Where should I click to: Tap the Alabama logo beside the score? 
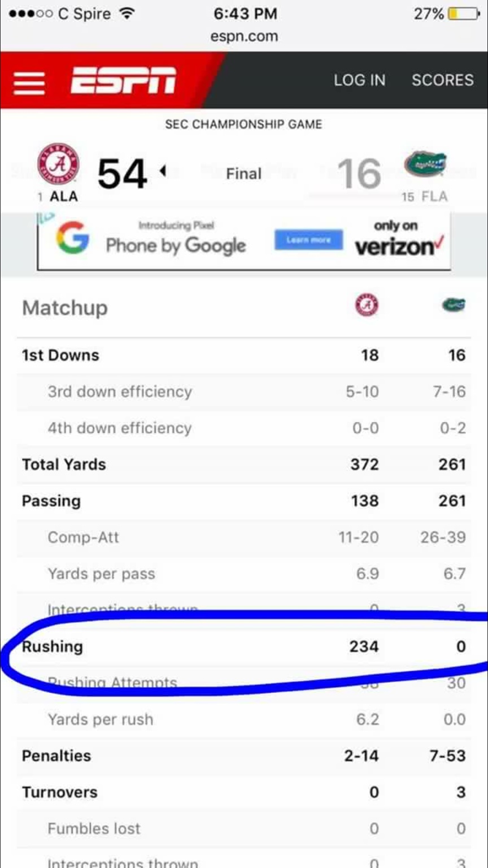coord(58,164)
